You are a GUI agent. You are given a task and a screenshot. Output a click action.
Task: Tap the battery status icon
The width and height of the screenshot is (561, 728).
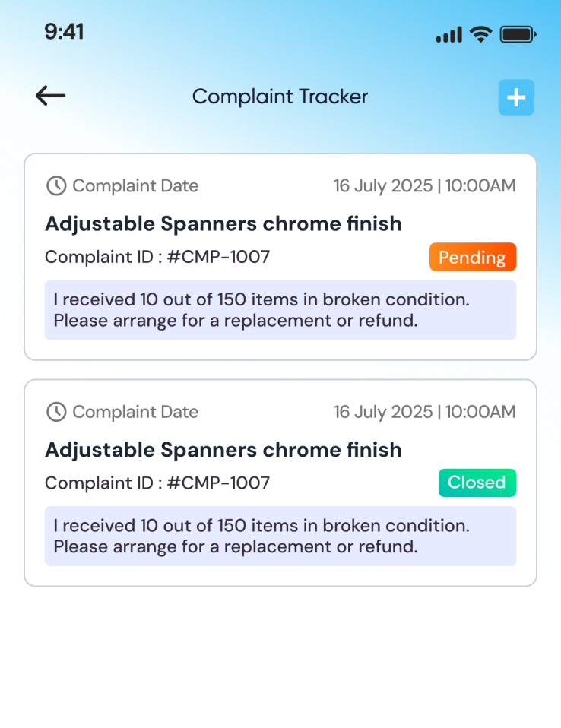point(518,34)
